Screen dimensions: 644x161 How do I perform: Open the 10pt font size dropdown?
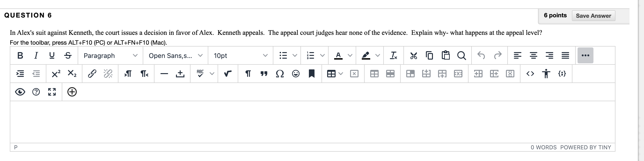coord(241,55)
